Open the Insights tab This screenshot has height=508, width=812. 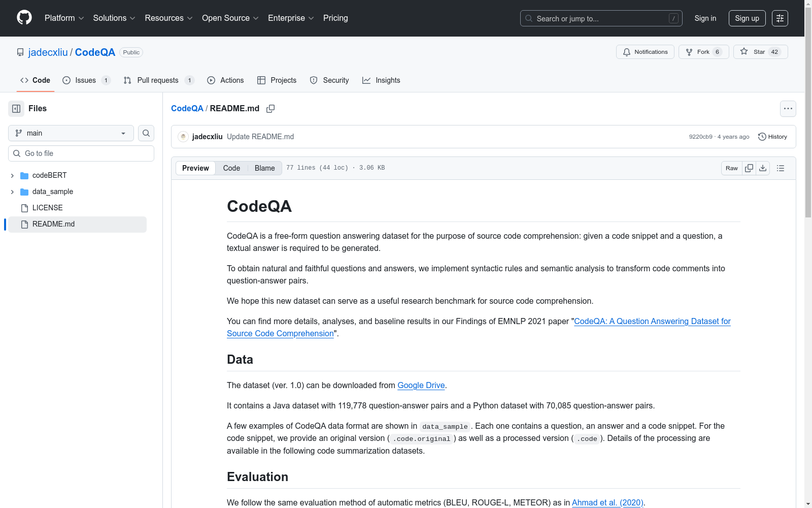(382, 80)
